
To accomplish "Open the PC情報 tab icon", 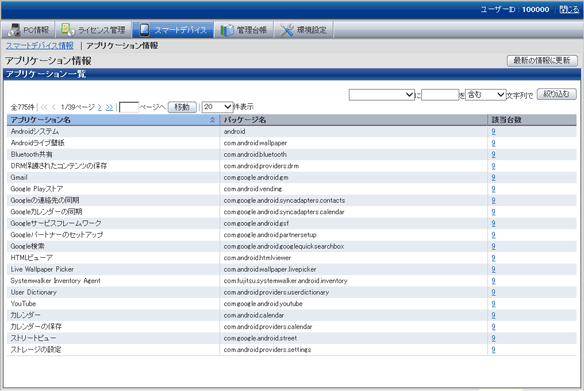I will [15, 30].
